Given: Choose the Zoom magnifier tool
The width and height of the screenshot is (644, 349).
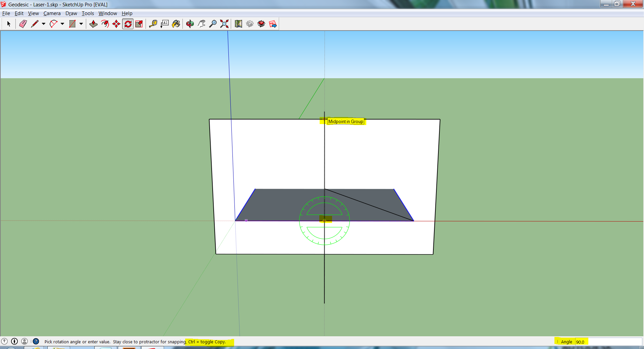Looking at the screenshot, I should [x=213, y=24].
